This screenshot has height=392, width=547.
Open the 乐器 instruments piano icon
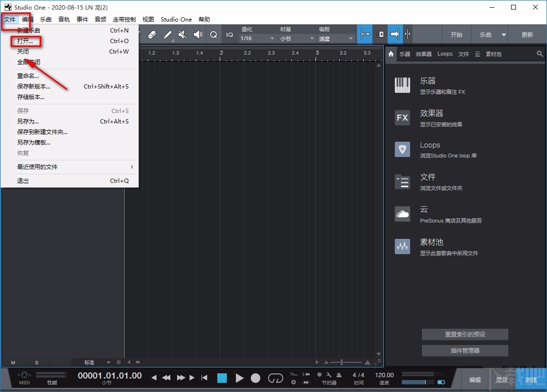tap(402, 85)
